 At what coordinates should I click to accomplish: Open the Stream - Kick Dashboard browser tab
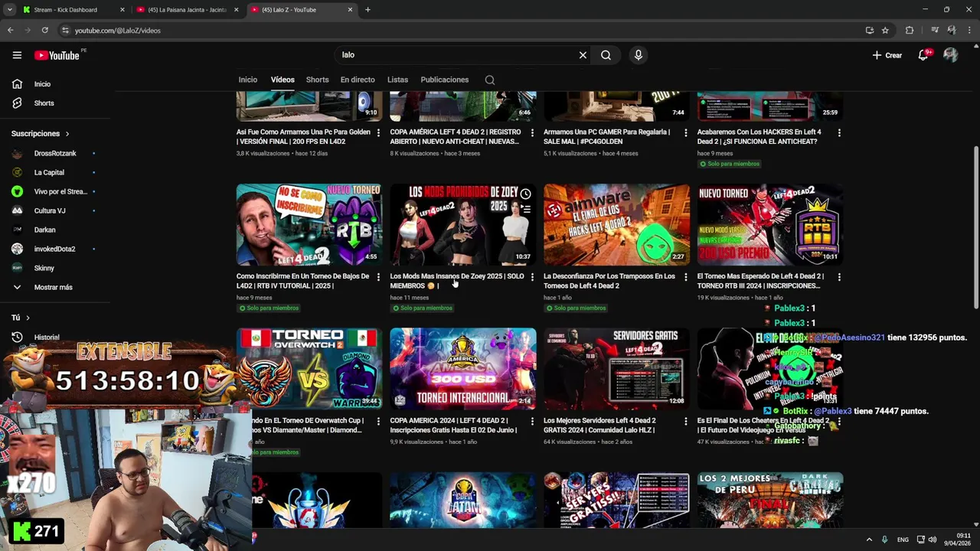pos(73,10)
